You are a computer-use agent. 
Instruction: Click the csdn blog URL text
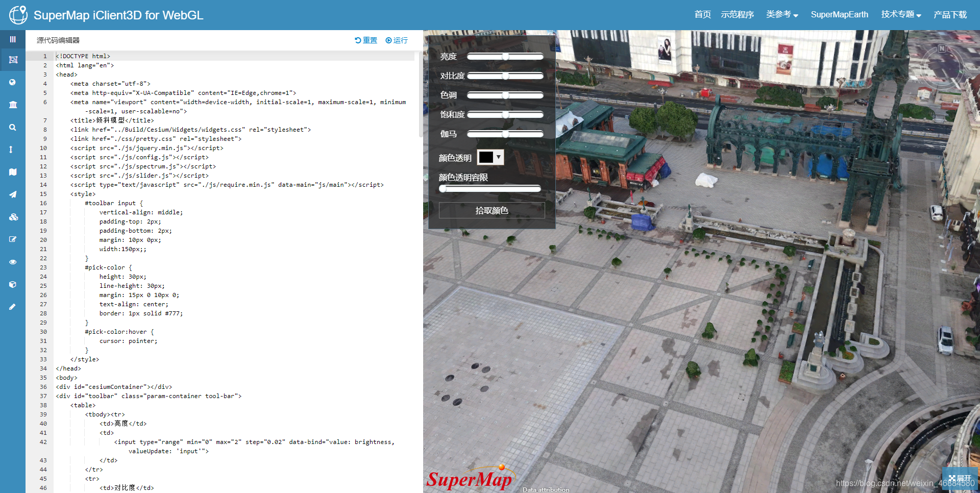pyautogui.click(x=905, y=483)
